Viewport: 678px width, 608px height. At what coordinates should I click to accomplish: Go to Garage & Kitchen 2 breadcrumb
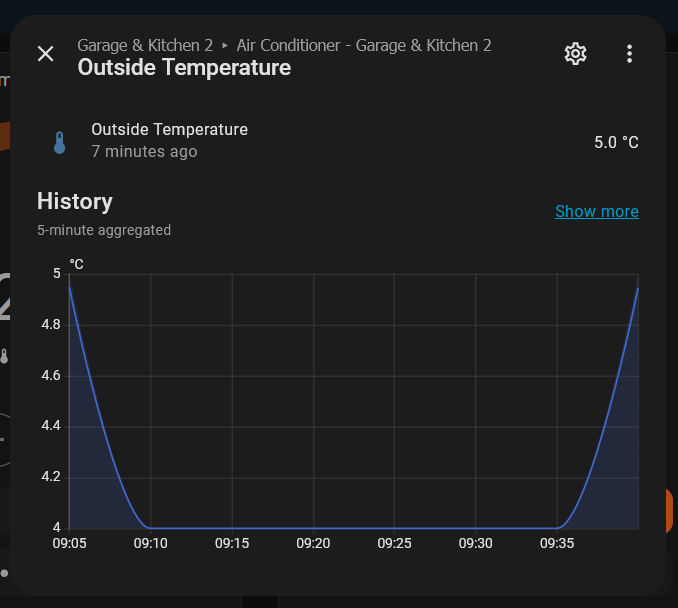[145, 45]
